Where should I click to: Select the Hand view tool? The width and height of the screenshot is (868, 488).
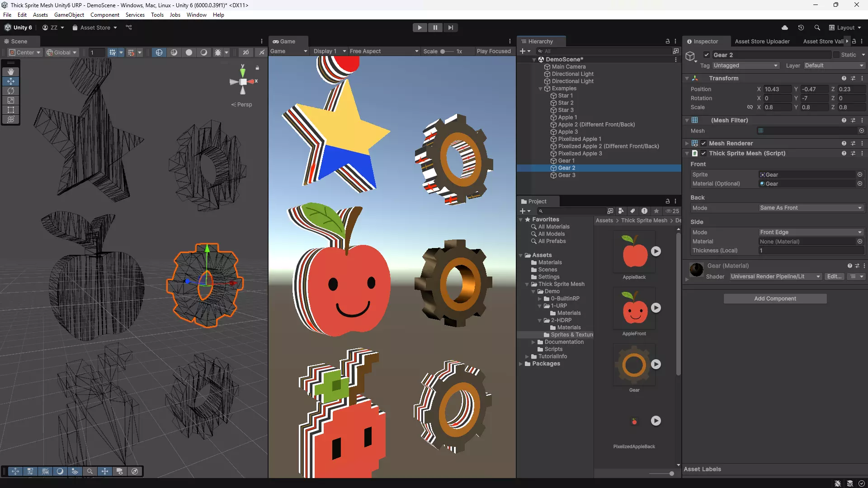click(x=11, y=71)
